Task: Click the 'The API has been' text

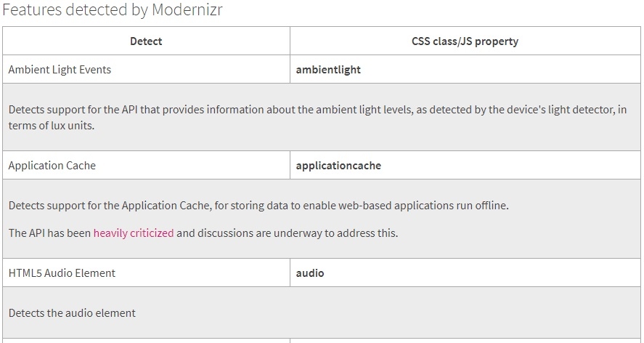Action: 49,233
